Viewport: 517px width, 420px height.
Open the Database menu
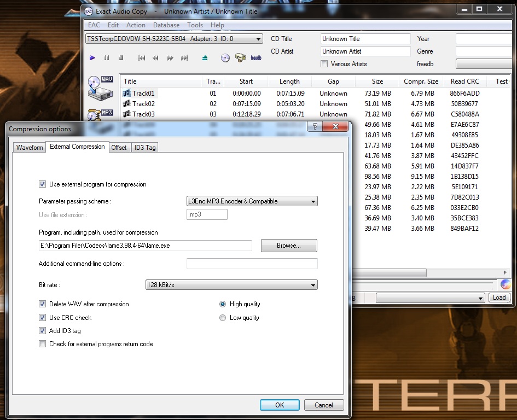pyautogui.click(x=166, y=25)
